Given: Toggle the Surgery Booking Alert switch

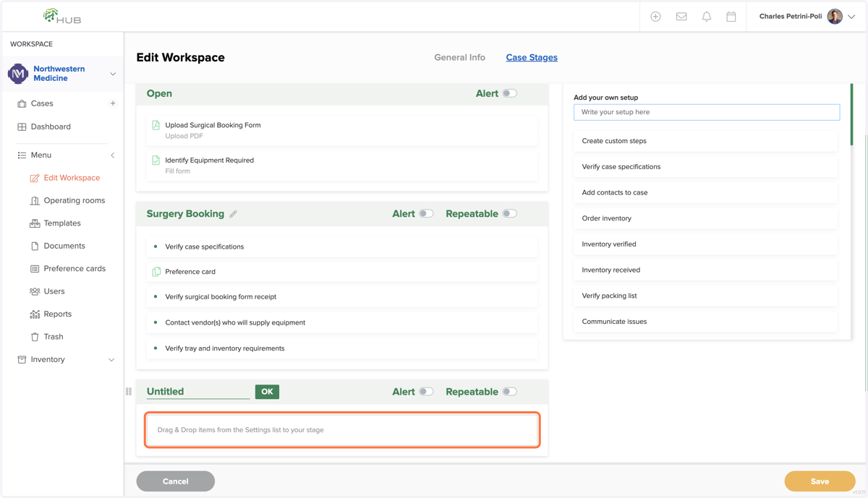Looking at the screenshot, I should coord(426,214).
